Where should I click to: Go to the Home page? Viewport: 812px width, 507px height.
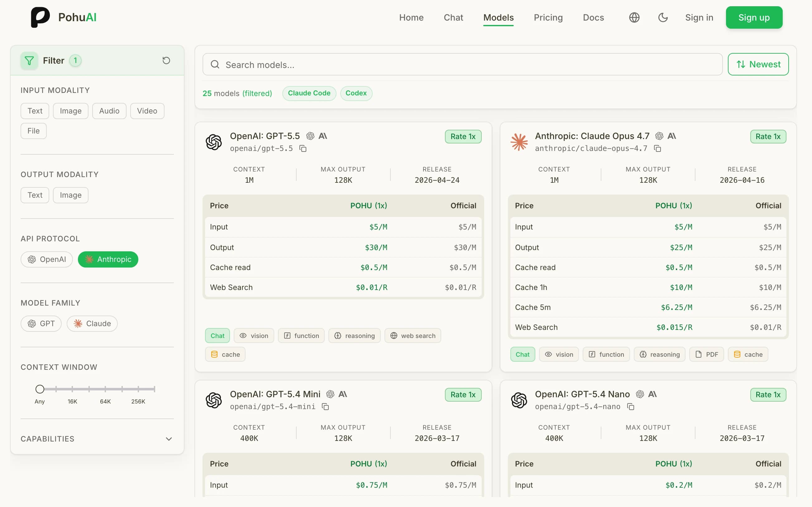coord(411,17)
